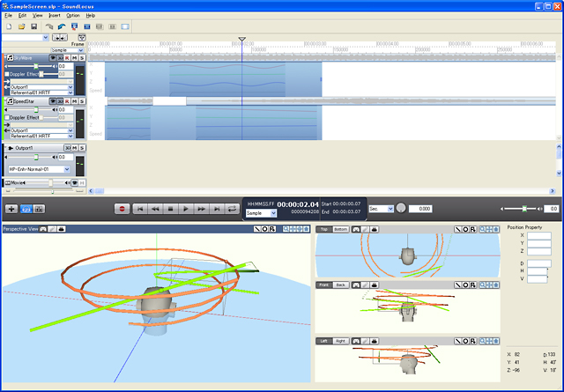Click the gamepad icon in Perspective View
The image size is (564, 392).
(x=43, y=229)
